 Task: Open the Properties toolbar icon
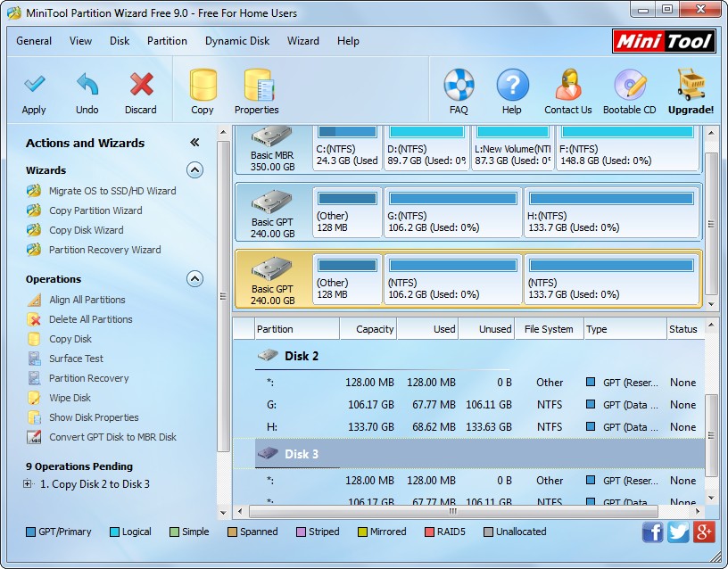point(258,85)
